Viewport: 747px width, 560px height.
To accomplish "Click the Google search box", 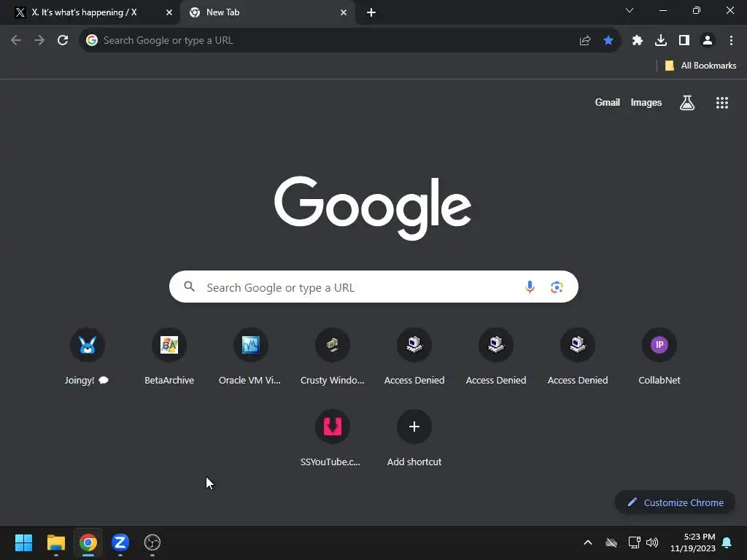I will click(373, 287).
